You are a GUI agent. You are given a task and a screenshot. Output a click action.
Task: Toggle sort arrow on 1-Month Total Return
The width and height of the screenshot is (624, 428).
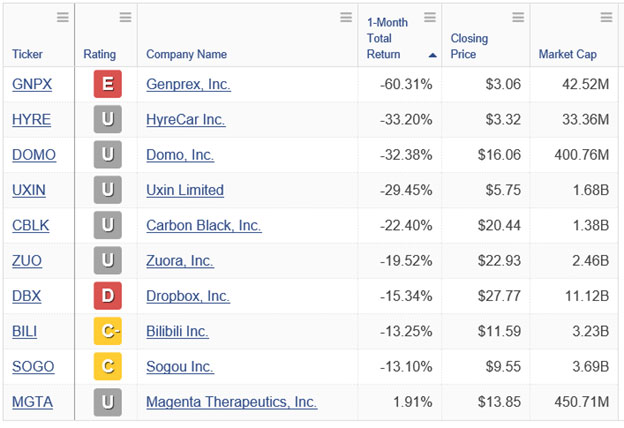tap(433, 55)
